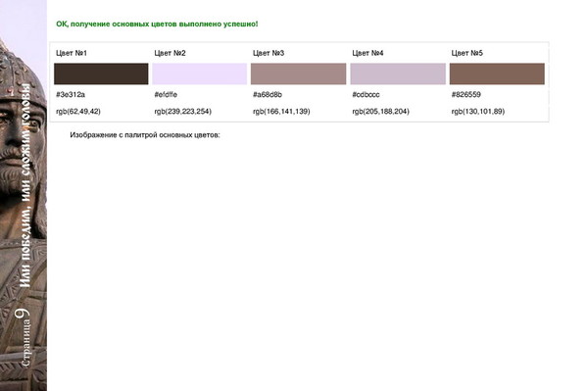The height and width of the screenshot is (391, 588).
Task: Click the brown Цвет №5 swatch
Action: pyautogui.click(x=497, y=73)
